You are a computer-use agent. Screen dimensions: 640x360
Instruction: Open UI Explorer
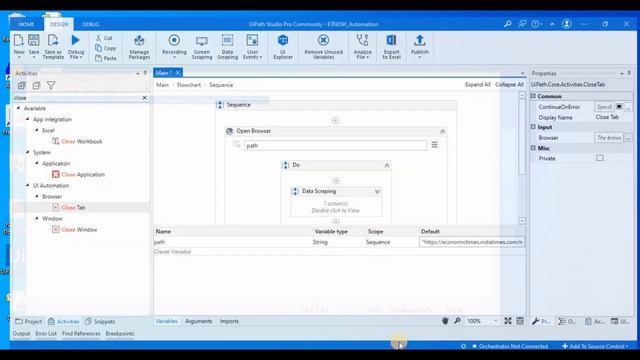coord(283,47)
